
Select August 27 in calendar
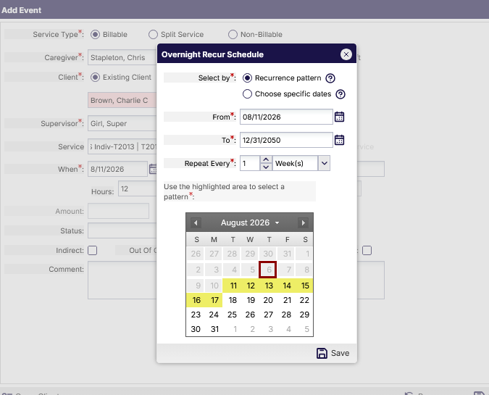point(268,315)
